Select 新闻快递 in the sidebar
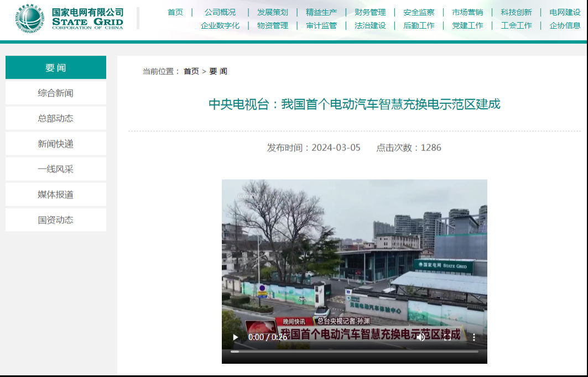Screen dimensions: 588x377 (x=56, y=144)
